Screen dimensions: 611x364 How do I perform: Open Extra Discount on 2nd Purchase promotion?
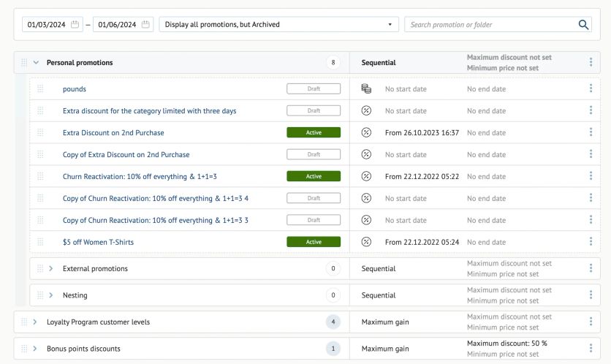pos(113,132)
